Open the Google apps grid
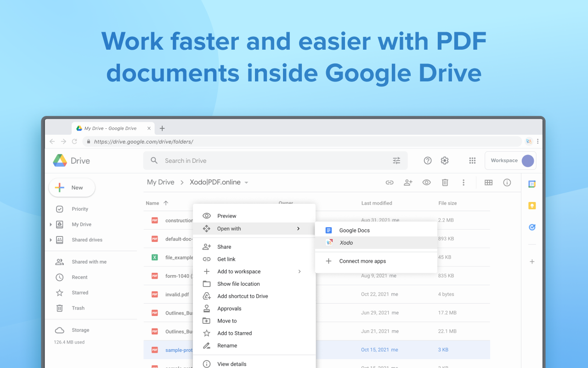Viewport: 588px width, 368px height. coord(472,161)
